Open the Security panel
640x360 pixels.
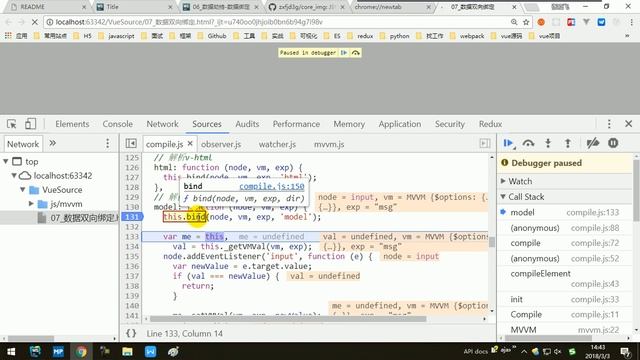[449, 124]
